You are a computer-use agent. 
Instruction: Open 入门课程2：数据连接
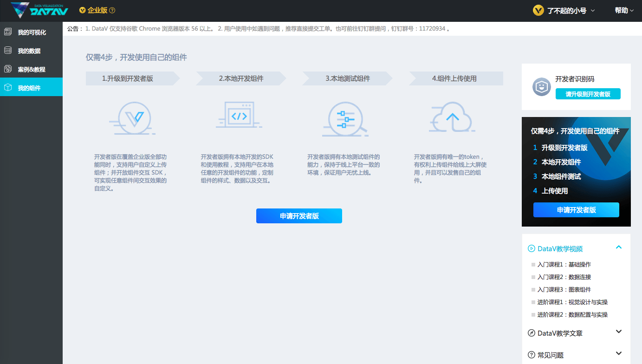click(564, 277)
